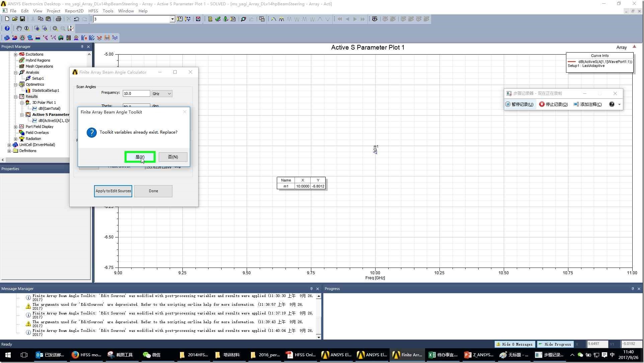Pin the Project Manager panel

(82, 47)
